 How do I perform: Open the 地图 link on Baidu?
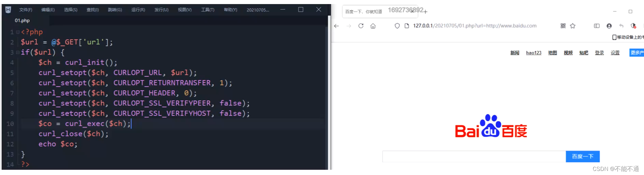click(x=553, y=53)
